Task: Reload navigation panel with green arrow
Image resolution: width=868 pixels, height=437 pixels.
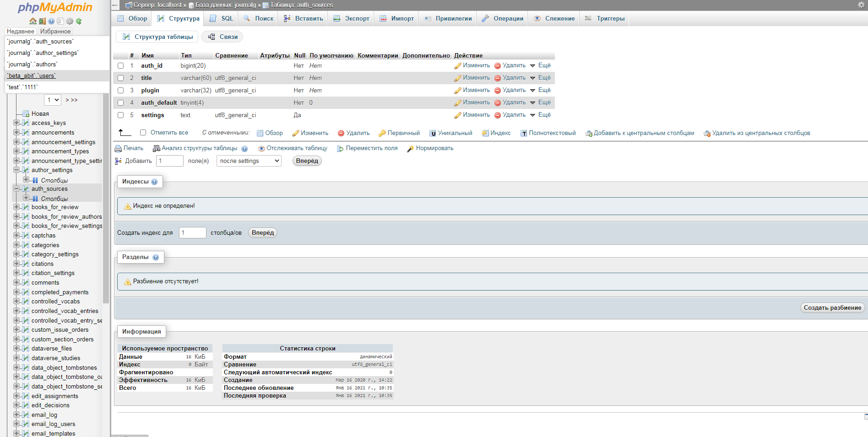Action: 79,21
